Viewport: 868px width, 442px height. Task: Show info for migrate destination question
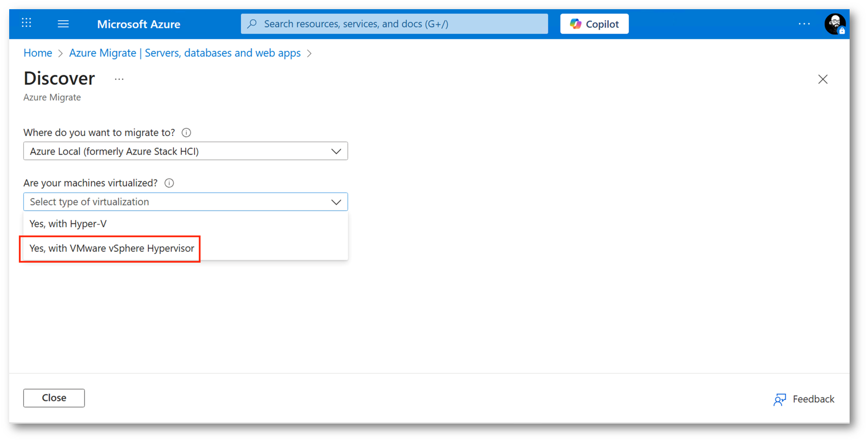pos(186,133)
